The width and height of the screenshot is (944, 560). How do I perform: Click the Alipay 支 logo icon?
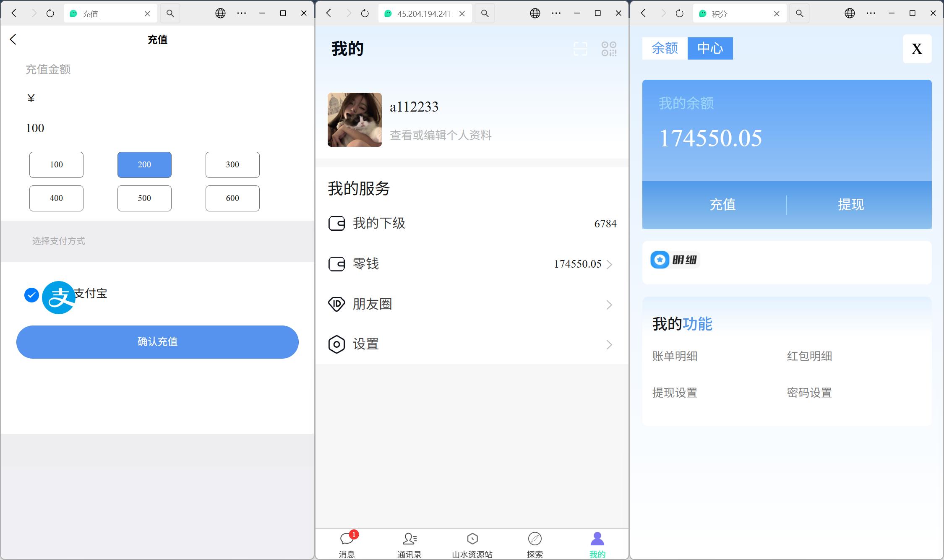[58, 297]
